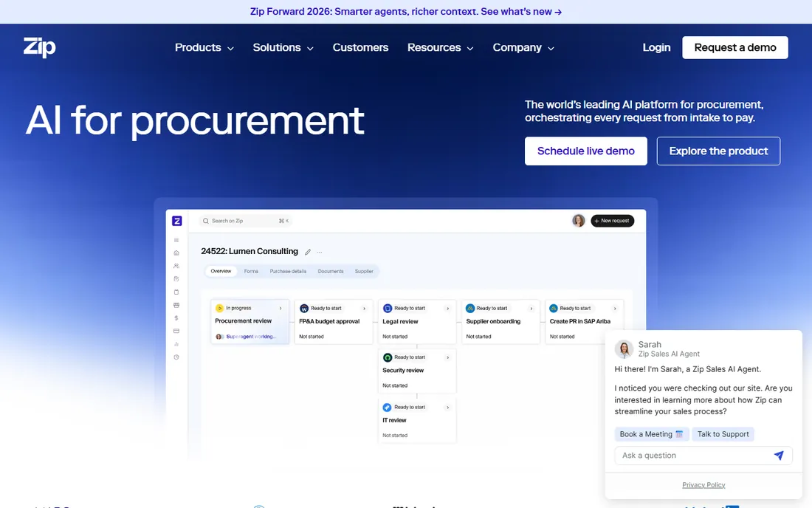Open the Resources dropdown menu
Viewport: 812px width, 508px height.
coord(441,48)
